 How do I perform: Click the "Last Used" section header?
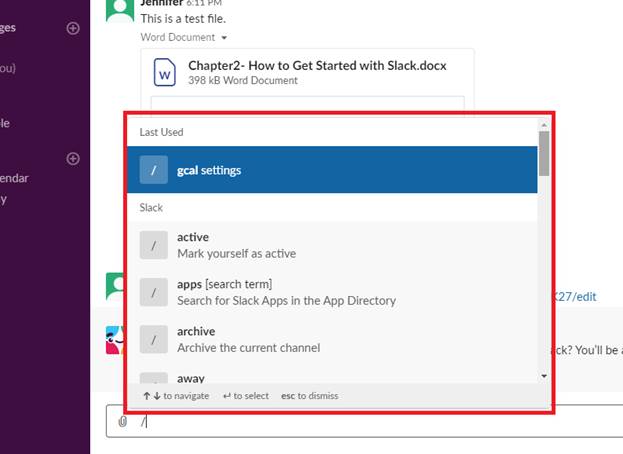click(161, 132)
